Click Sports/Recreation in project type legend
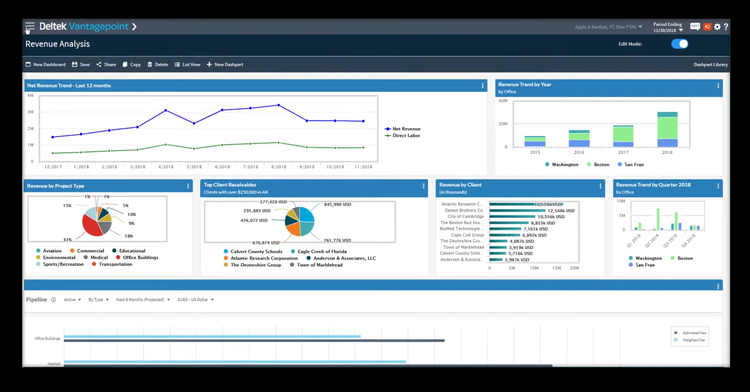 (59, 264)
